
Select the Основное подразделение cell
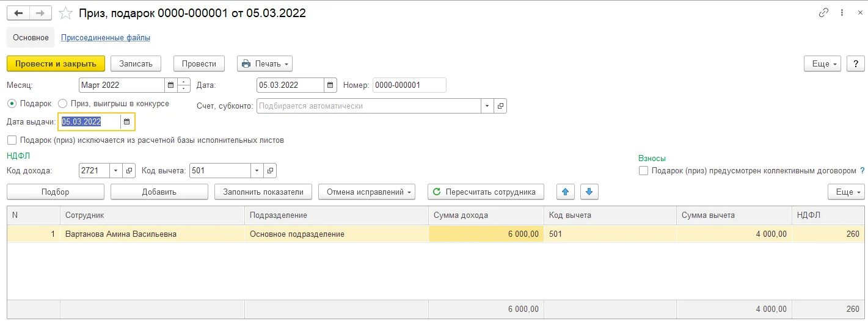point(337,234)
